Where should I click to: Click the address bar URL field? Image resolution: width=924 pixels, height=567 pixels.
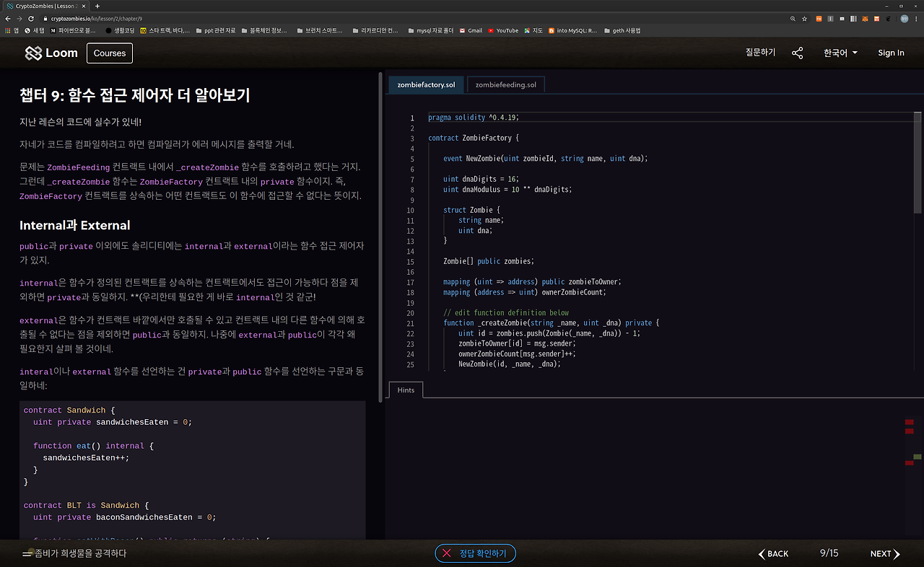pos(411,18)
